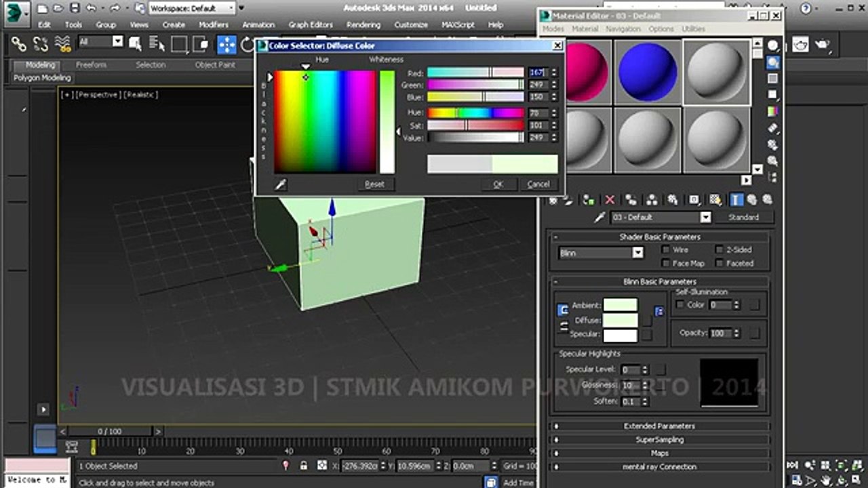Toggle the Backlight icon in Material Editor
This screenshot has width=868, height=488.
(773, 62)
